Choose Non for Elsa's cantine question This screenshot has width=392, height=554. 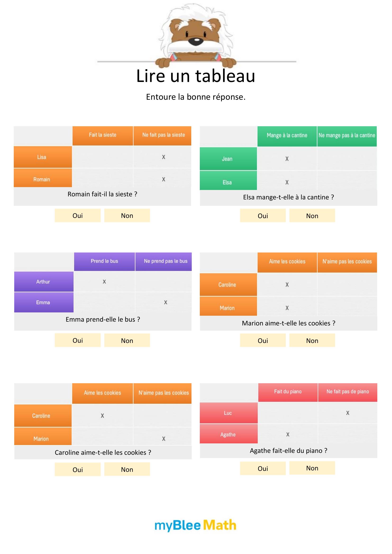click(x=312, y=216)
